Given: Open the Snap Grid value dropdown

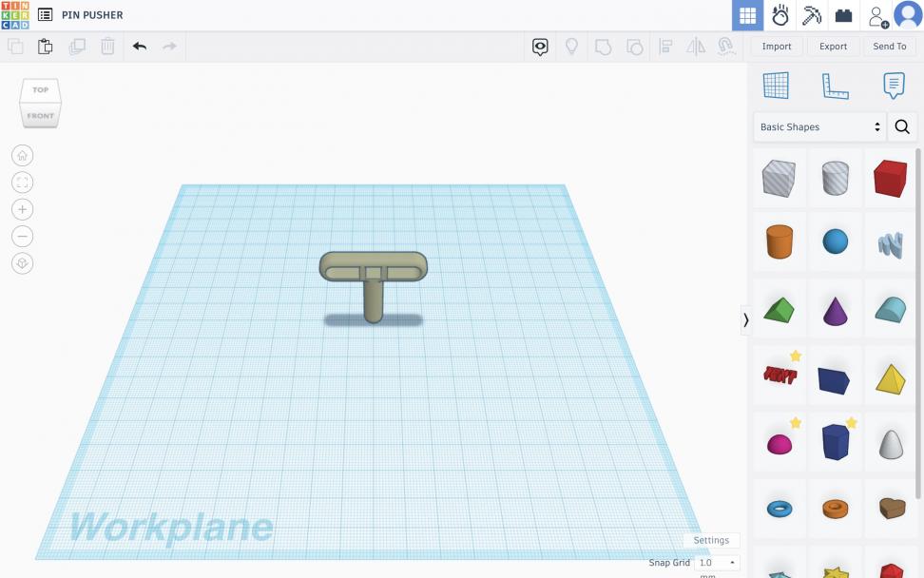Looking at the screenshot, I should pos(717,563).
